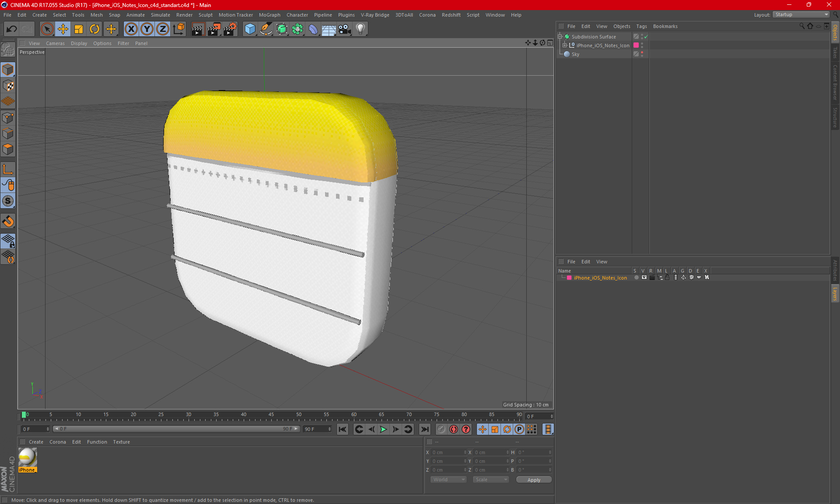
Task: Click the X position input field
Action: tap(448, 452)
